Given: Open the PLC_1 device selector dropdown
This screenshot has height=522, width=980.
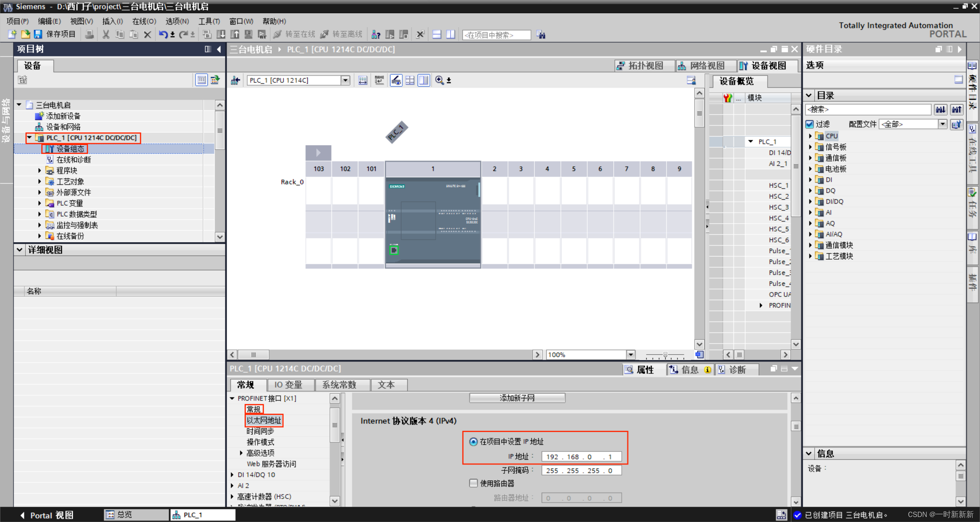Looking at the screenshot, I should tap(345, 80).
